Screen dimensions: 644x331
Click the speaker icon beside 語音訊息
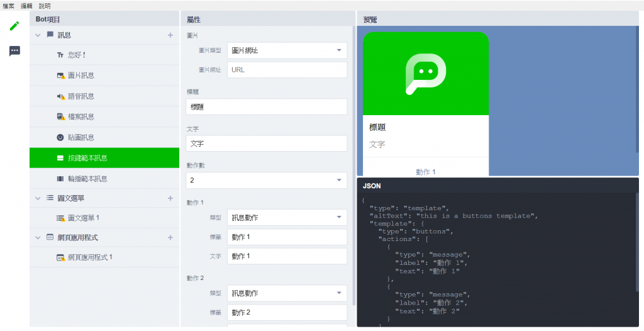[61, 96]
